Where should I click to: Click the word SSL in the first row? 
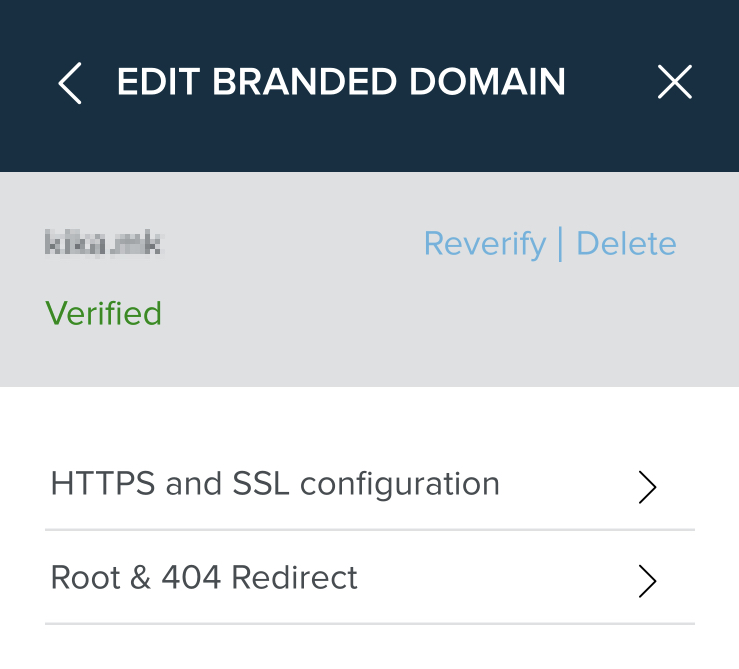click(x=262, y=484)
